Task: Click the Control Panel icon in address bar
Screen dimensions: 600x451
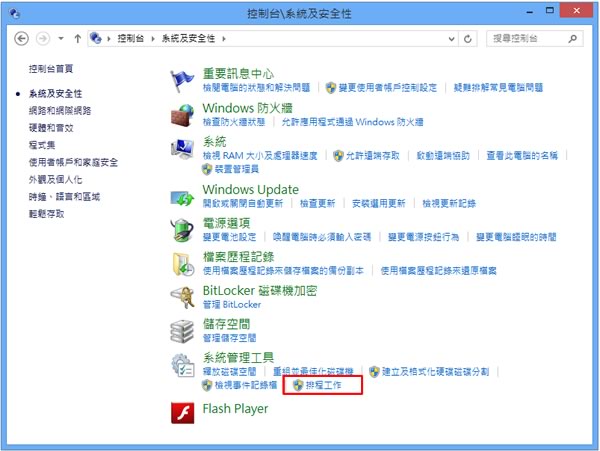Action: point(96,38)
